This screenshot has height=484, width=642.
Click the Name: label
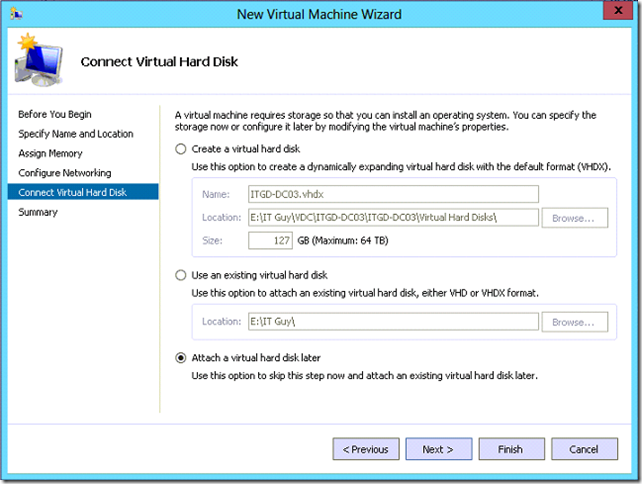point(216,195)
